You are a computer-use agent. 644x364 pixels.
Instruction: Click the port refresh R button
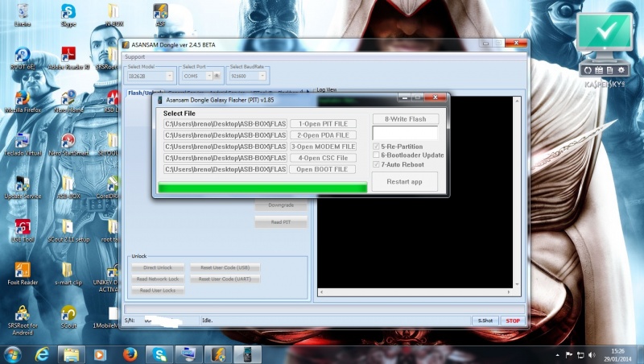tap(217, 76)
